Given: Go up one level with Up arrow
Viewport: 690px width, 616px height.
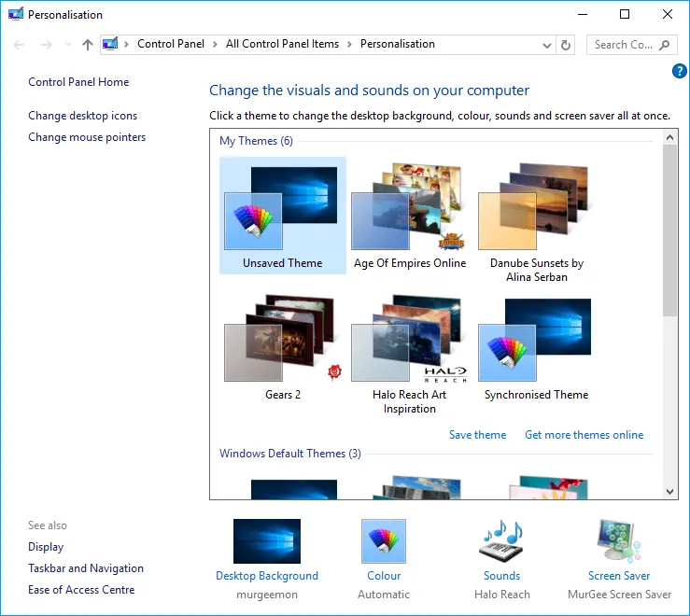Looking at the screenshot, I should (x=88, y=45).
